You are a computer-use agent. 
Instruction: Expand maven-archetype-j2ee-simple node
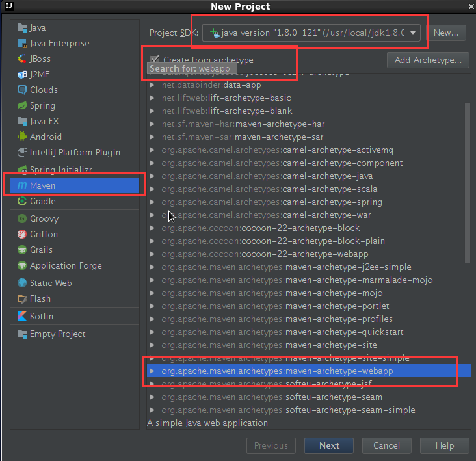pos(152,267)
